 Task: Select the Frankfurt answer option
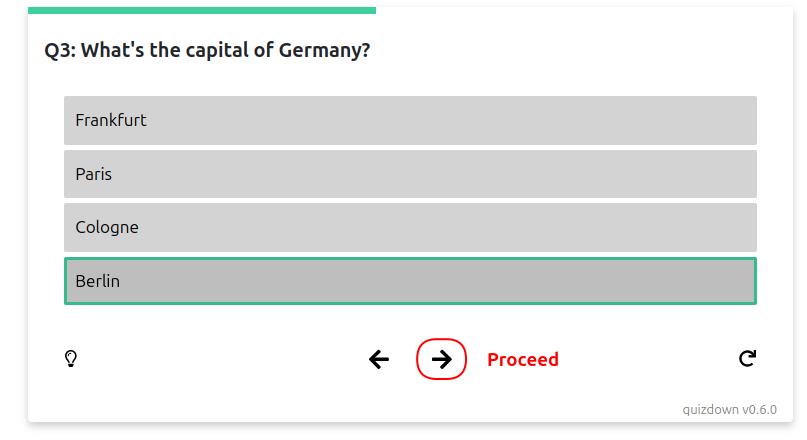point(410,120)
